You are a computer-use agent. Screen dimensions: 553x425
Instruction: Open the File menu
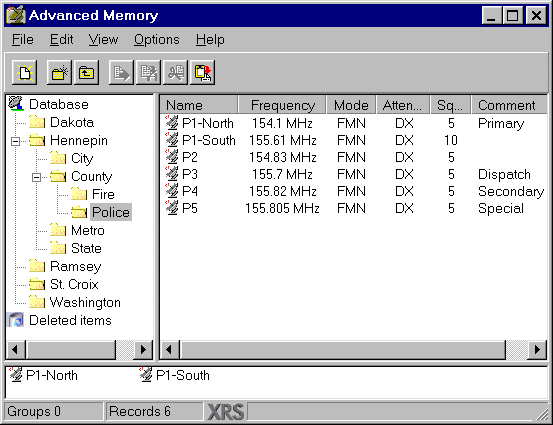[23, 40]
